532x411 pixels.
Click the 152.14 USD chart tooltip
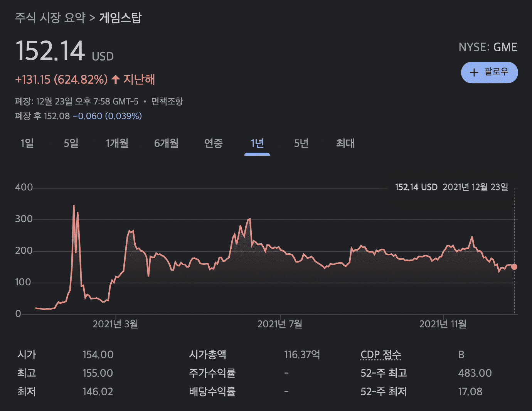pyautogui.click(x=451, y=187)
